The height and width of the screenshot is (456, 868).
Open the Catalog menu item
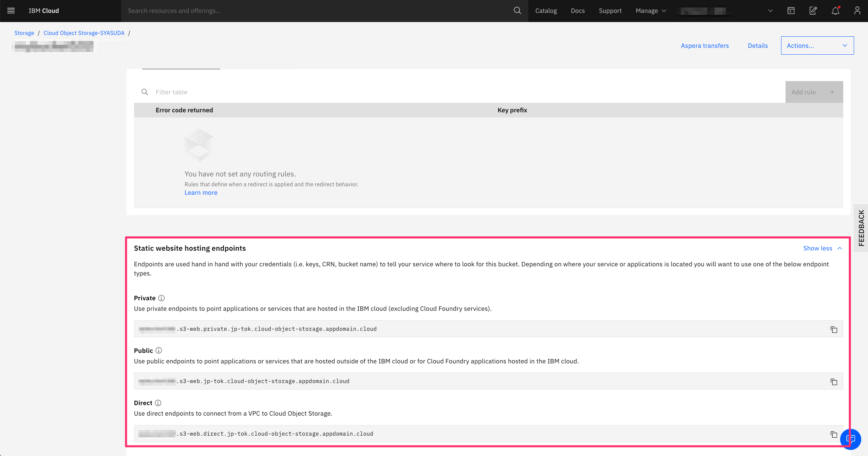(x=546, y=11)
